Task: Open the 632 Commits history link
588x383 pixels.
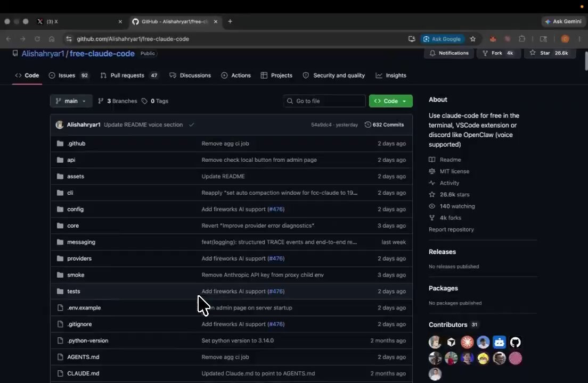Action: tap(385, 124)
